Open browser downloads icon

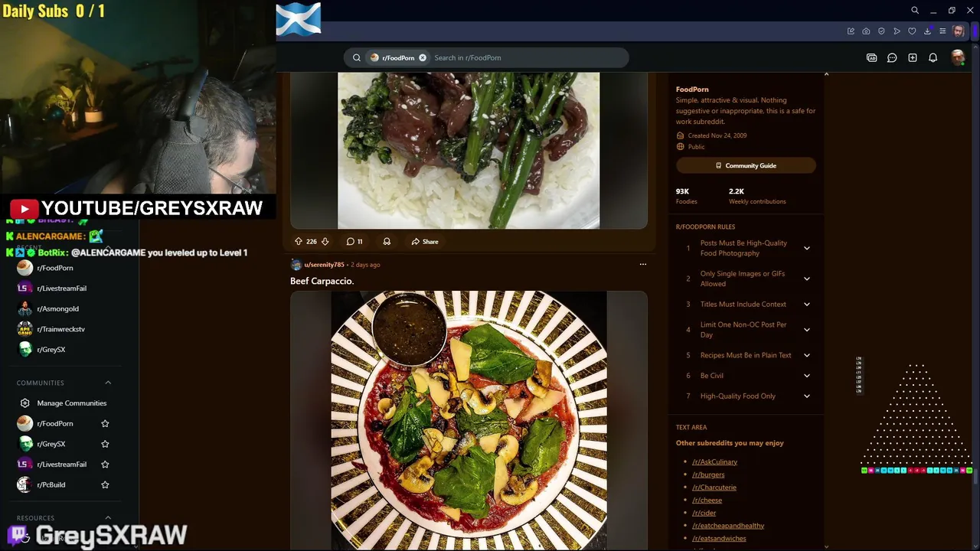pyautogui.click(x=927, y=31)
